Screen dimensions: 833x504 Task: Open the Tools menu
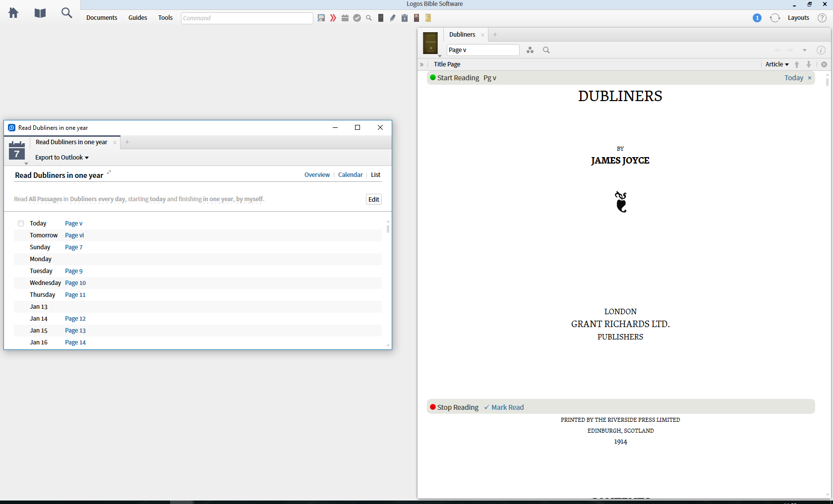(165, 18)
